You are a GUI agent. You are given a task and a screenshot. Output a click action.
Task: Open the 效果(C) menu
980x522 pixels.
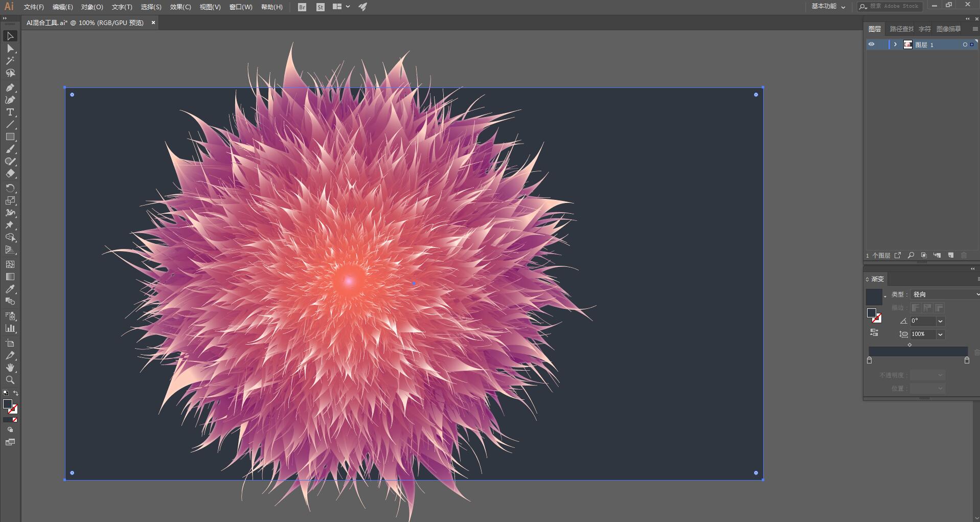180,7
